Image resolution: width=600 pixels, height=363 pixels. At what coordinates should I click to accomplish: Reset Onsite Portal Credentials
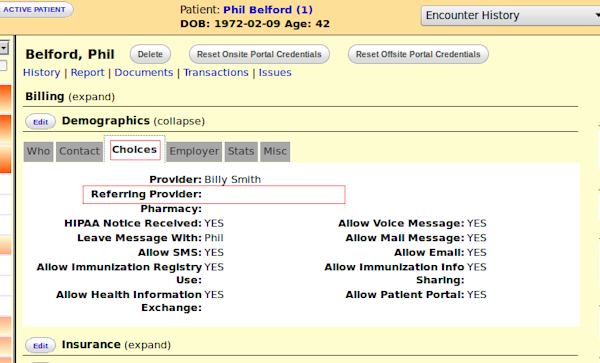click(x=259, y=54)
